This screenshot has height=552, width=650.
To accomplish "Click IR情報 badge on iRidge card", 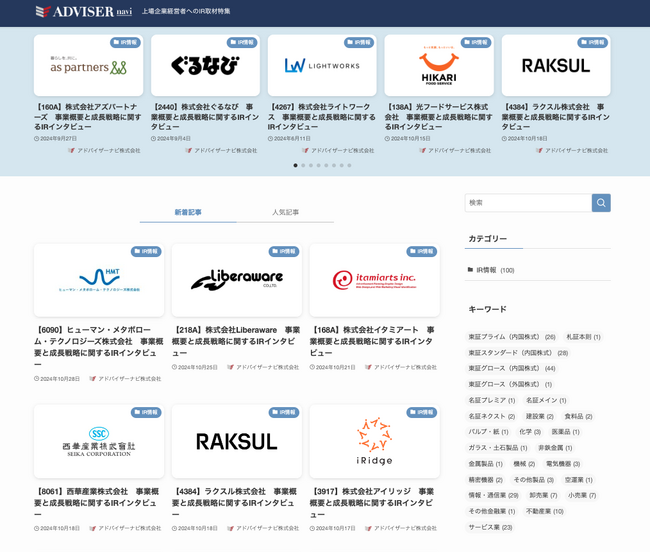I will click(422, 412).
